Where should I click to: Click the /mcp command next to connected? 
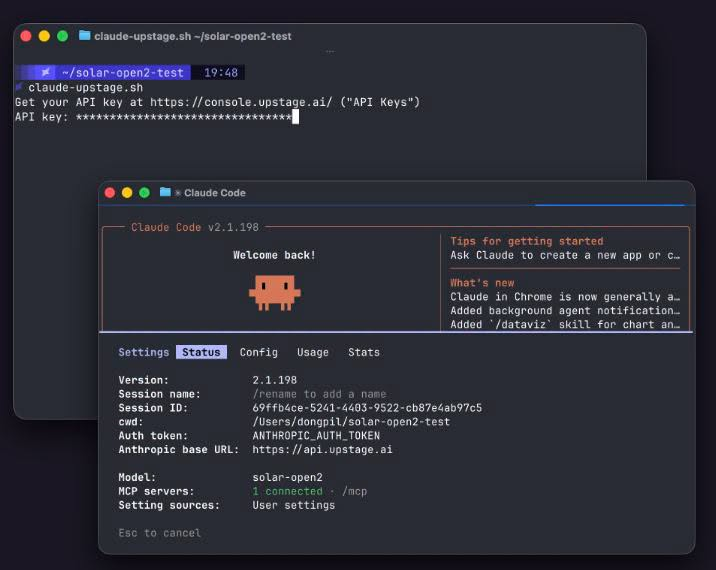coord(354,491)
